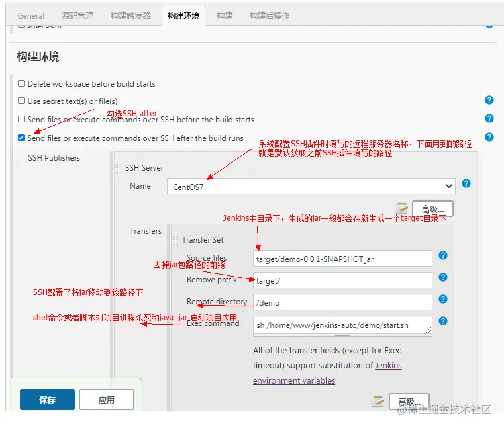Switch to the 构建触发器 tab
Screen dimensions: 504x428
(130, 16)
